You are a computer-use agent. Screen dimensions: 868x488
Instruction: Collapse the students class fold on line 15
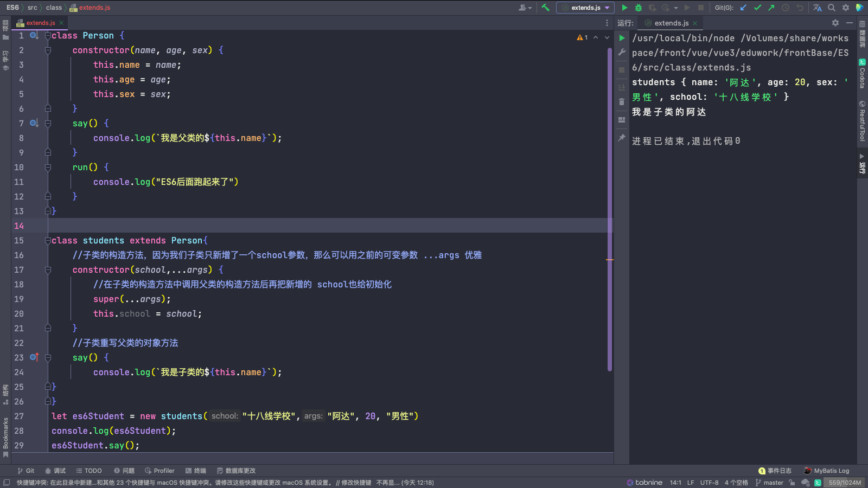[x=48, y=240]
